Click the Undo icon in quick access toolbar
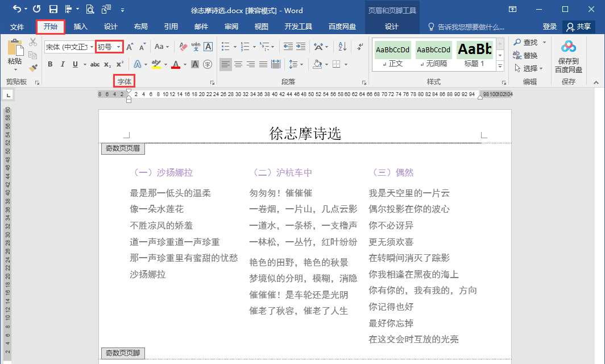Viewport: 605px width, 364px height. [16, 9]
